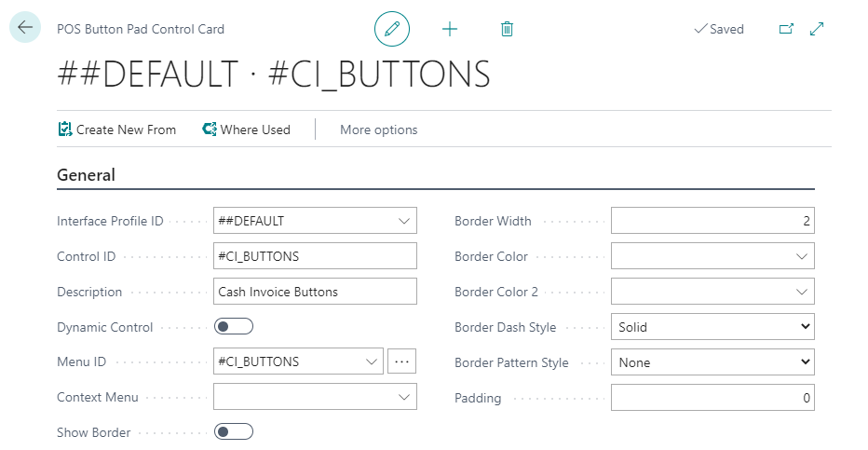Viewport: 868px width, 450px height.
Task: Click the Create New From icon
Action: (65, 130)
